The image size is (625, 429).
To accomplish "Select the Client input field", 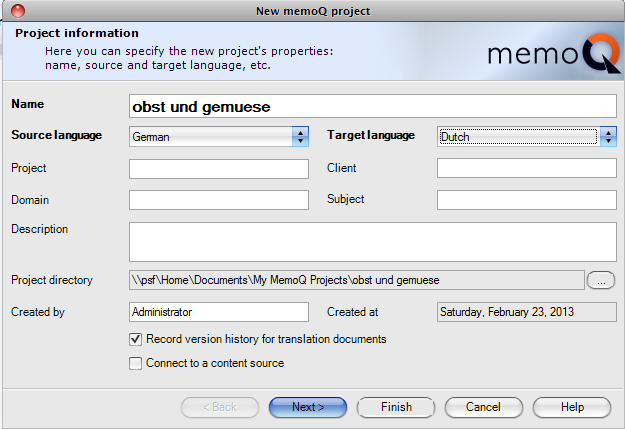I will (526, 169).
